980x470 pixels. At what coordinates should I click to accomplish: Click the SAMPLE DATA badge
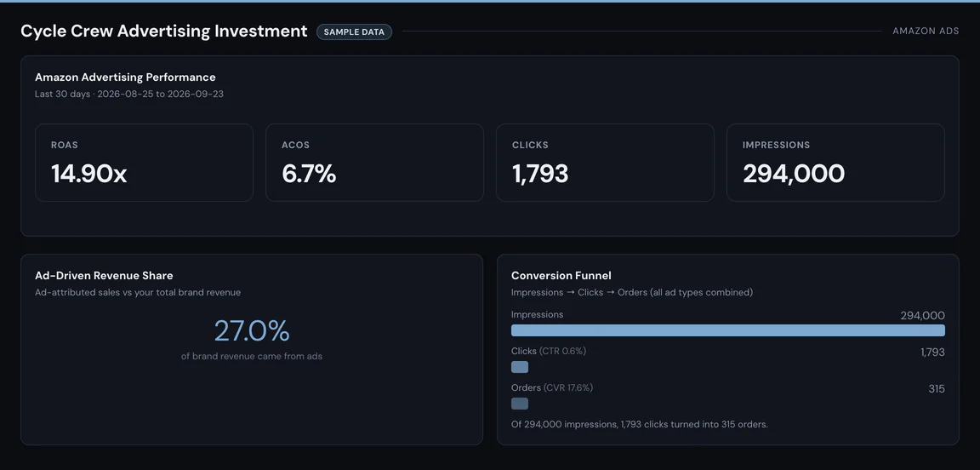(x=355, y=32)
